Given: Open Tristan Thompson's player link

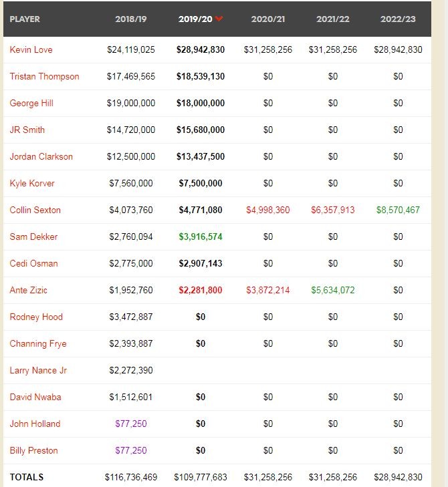Looking at the screenshot, I should coord(44,76).
